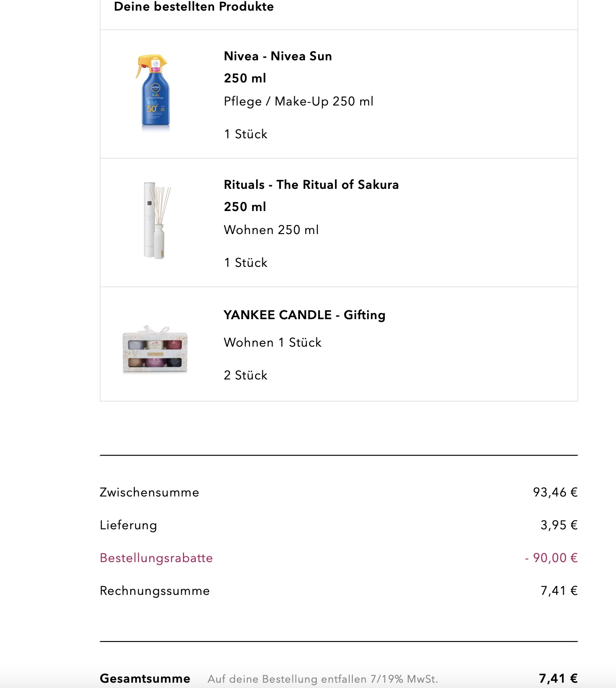This screenshot has width=616, height=688.
Task: Click the "Wohnen 250 ml" category text
Action: (x=271, y=230)
